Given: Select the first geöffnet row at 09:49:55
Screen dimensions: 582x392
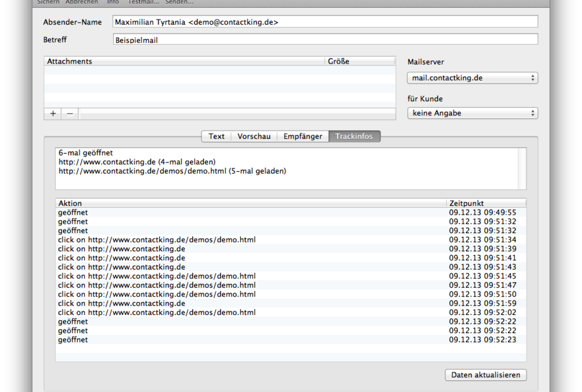Looking at the screenshot, I should coord(250,212).
